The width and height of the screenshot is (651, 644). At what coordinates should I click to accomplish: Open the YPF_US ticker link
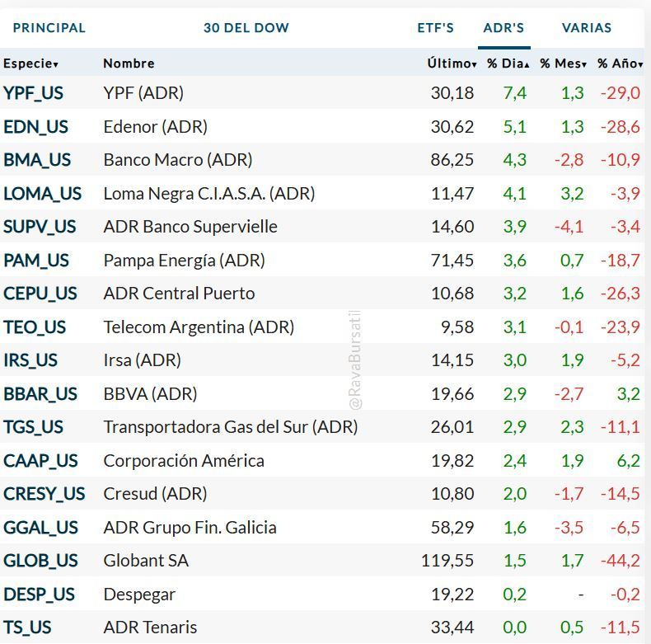(33, 93)
